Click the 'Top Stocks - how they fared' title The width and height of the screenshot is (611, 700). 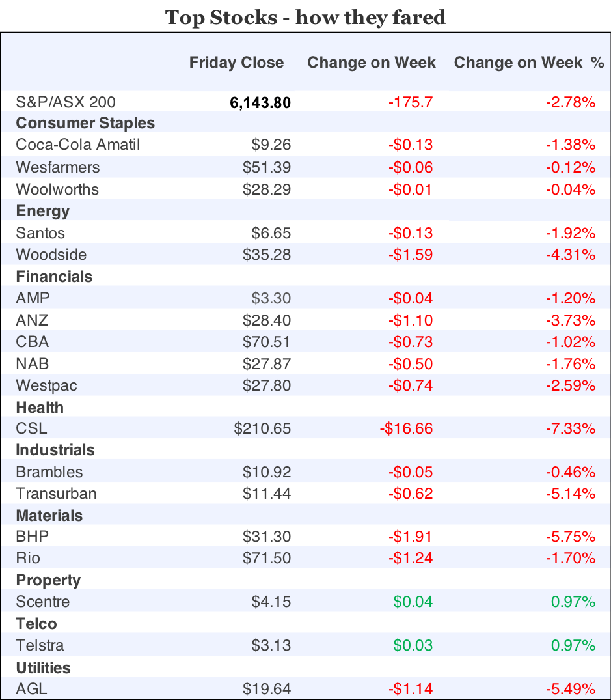(x=305, y=17)
